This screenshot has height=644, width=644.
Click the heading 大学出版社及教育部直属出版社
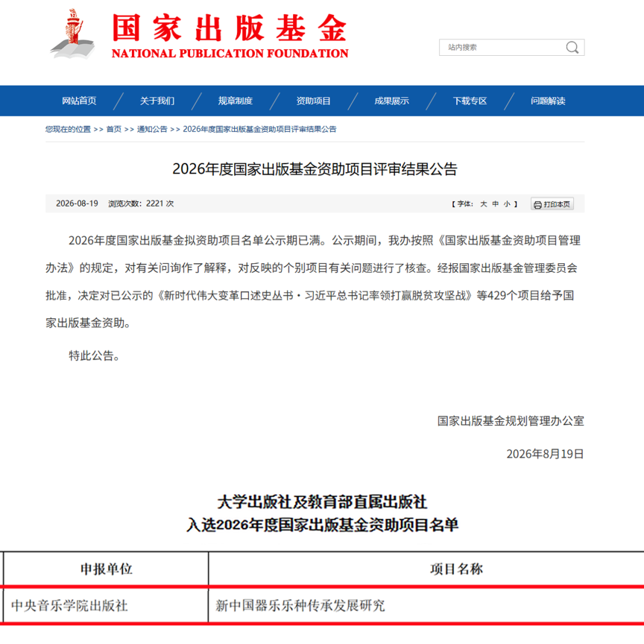point(322,502)
